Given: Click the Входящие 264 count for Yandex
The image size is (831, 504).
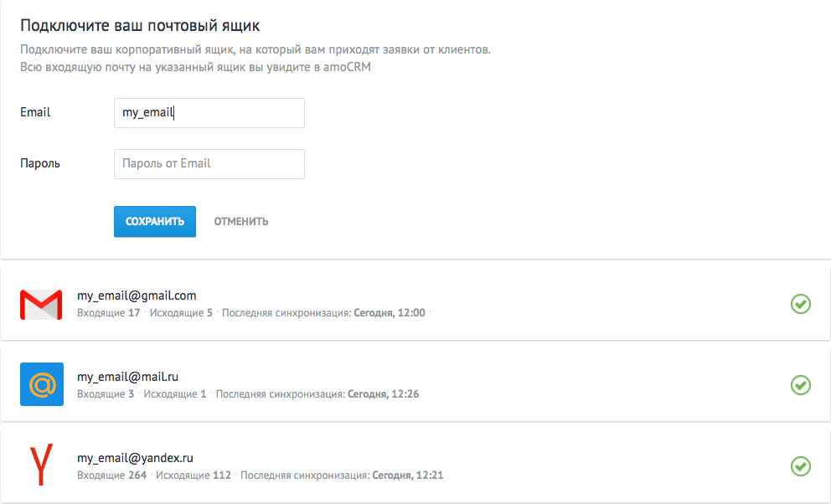Looking at the screenshot, I should pos(111,476).
